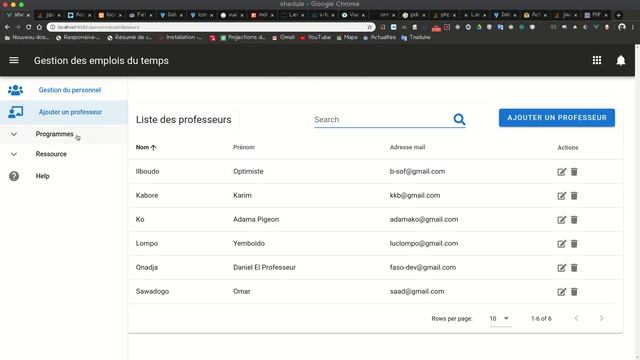Edit the Onadja professor row
This screenshot has width=640, height=360.
click(562, 268)
